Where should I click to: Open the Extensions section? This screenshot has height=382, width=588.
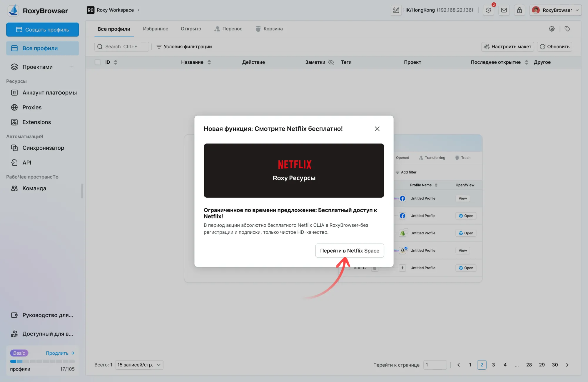coord(36,122)
